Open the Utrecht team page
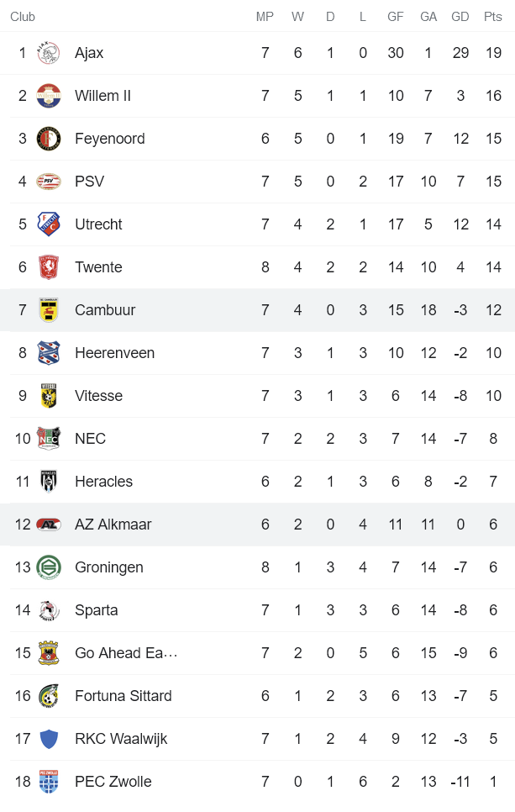The image size is (515, 812). [x=98, y=224]
